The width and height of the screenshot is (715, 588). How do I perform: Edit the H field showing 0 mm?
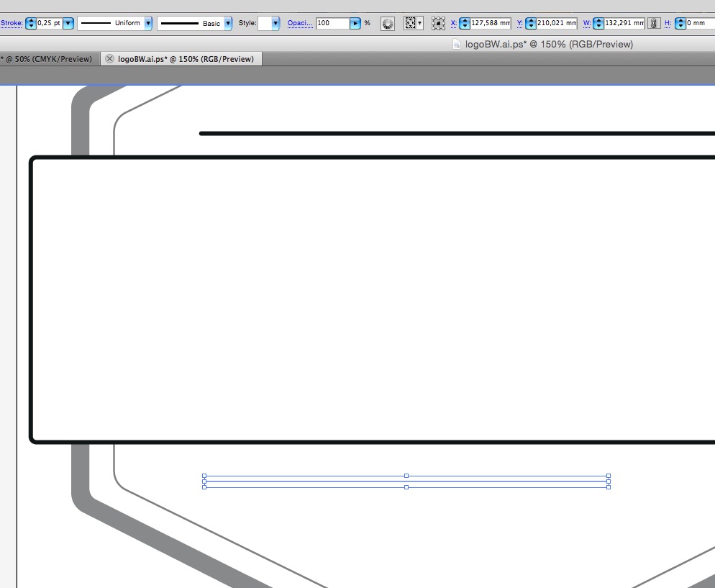point(701,23)
